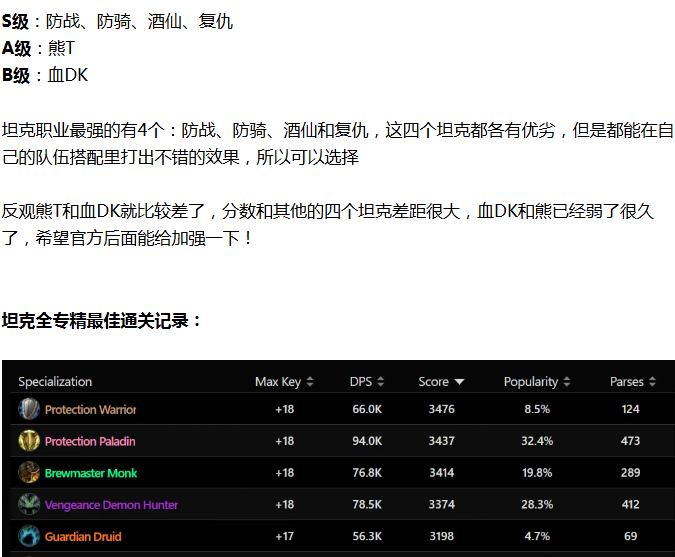This screenshot has width=675, height=557.
Task: Click the Brewmaster Monk spec icon
Action: pos(29,473)
